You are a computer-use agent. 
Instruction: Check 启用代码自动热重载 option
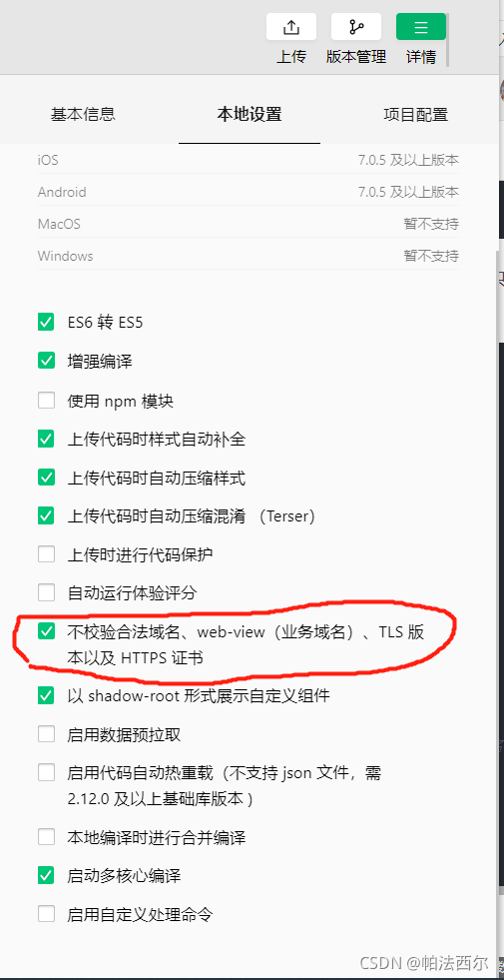click(46, 772)
